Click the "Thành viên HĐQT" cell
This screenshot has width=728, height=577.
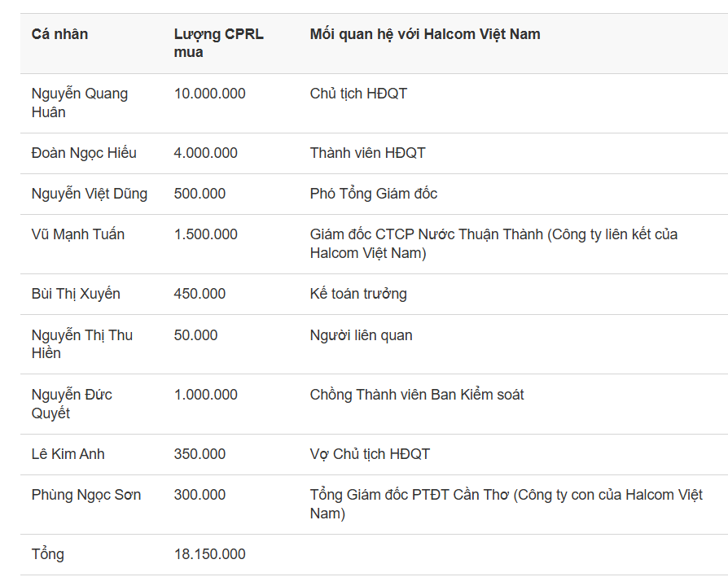click(x=367, y=153)
